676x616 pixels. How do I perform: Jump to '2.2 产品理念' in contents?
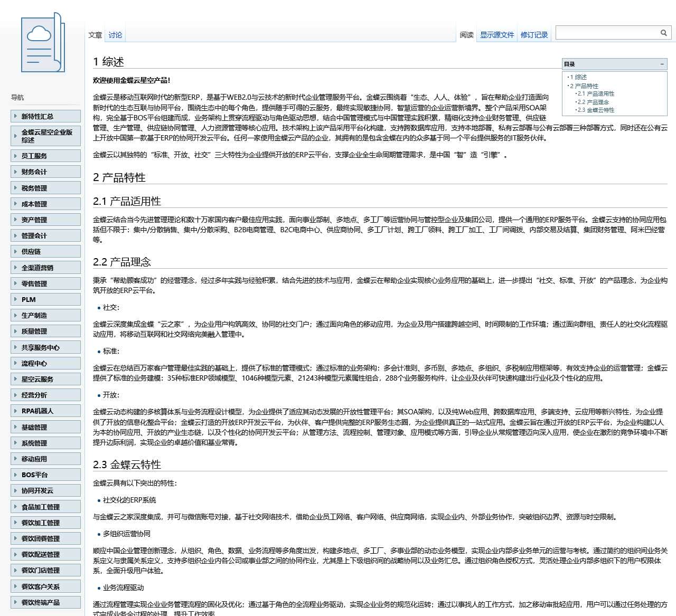click(593, 102)
